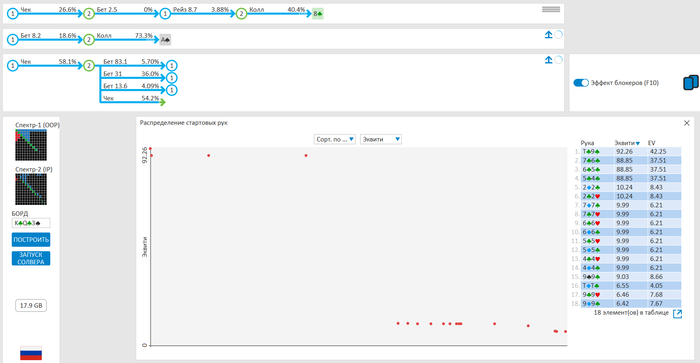Select player 1 node after Бет 31
Image resolution: width=700 pixels, height=363 pixels.
pyautogui.click(x=171, y=78)
